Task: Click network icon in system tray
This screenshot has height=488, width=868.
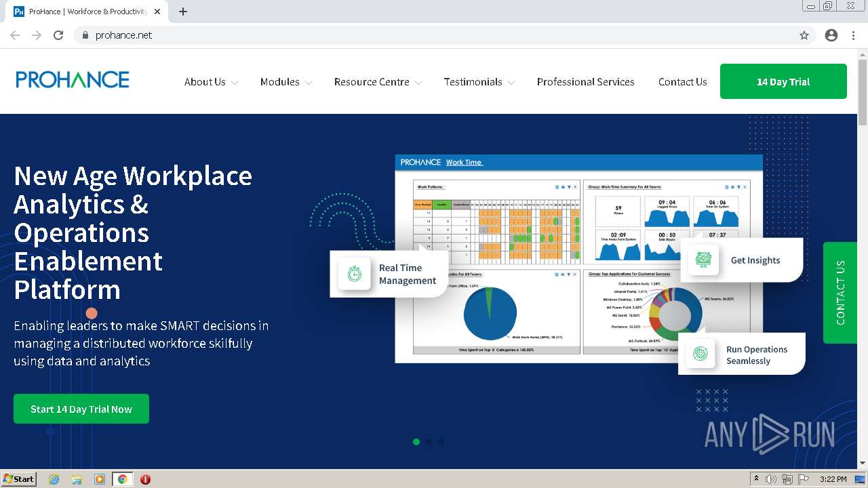Action: (x=787, y=479)
